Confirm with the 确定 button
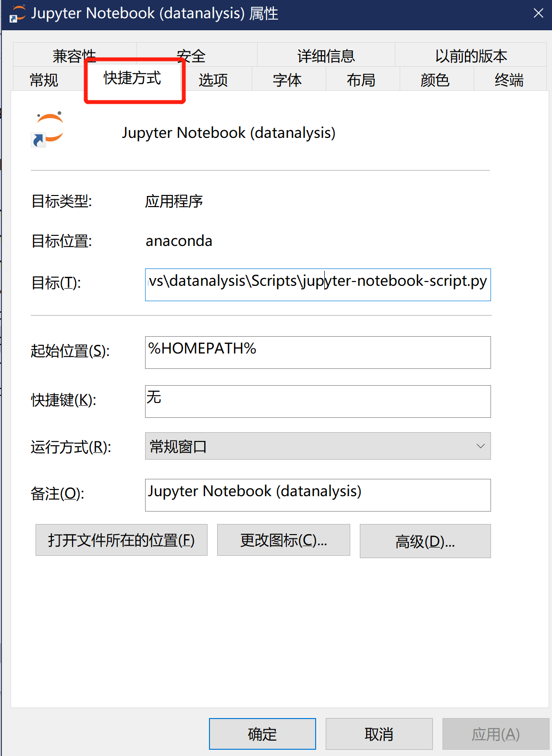Image resolution: width=552 pixels, height=756 pixels. (x=262, y=734)
